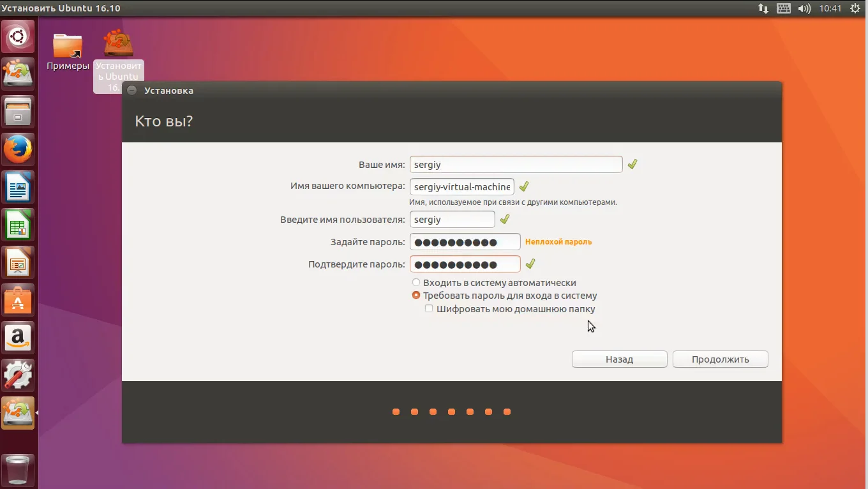Focus the 'Задайте пароль' field
Screen dimensions: 868x489
click(465, 242)
